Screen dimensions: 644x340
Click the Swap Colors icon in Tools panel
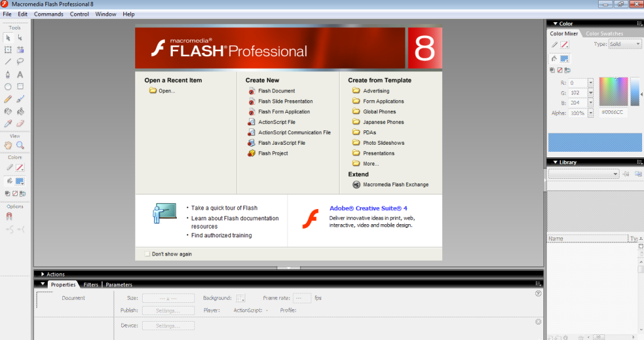pos(23,193)
